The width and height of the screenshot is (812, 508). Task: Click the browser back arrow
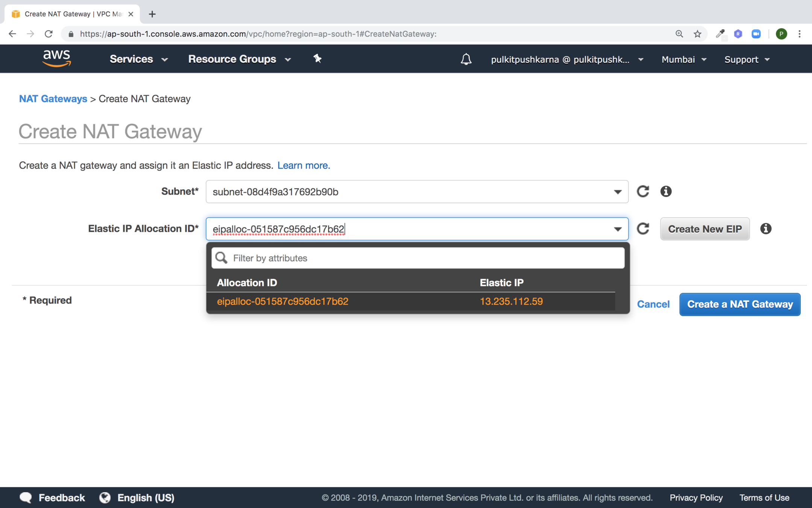(x=12, y=34)
